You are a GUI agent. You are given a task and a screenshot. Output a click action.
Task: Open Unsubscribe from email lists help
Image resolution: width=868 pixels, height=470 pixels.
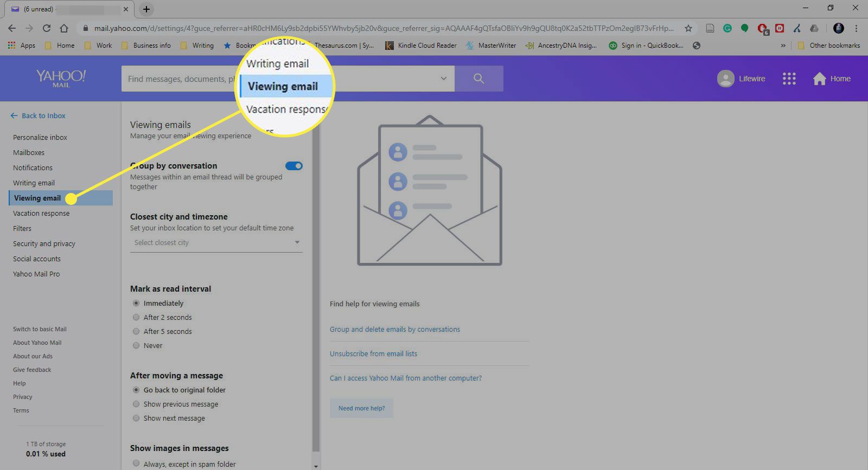(373, 354)
